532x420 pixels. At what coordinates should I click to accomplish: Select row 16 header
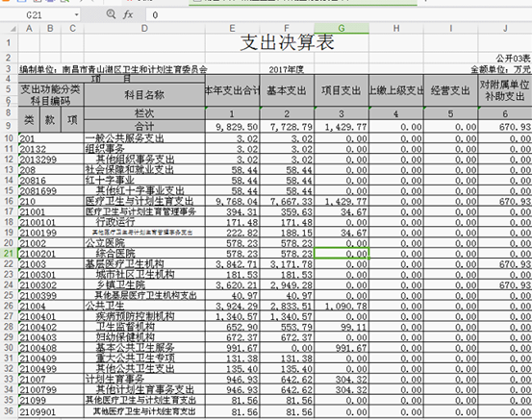pyautogui.click(x=9, y=201)
